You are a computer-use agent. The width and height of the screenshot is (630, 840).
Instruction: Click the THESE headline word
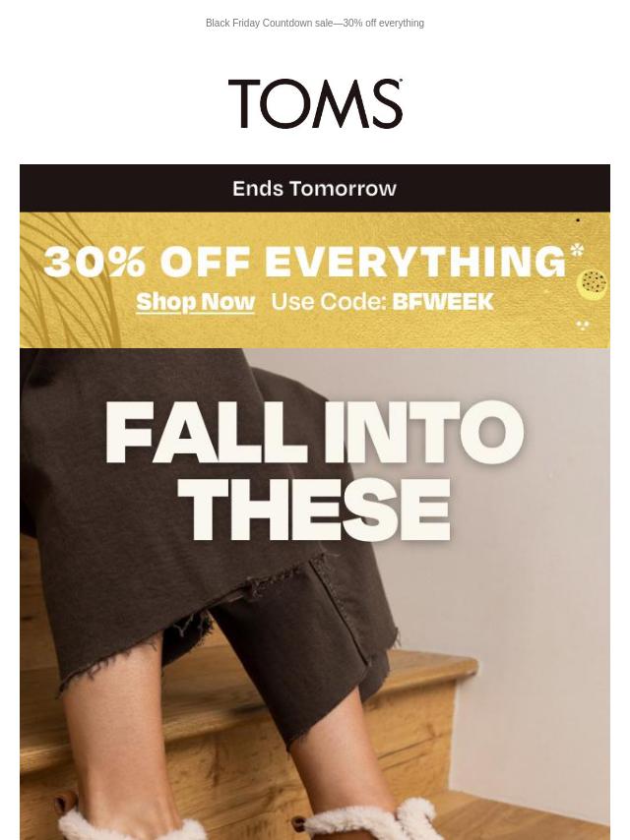(315, 510)
